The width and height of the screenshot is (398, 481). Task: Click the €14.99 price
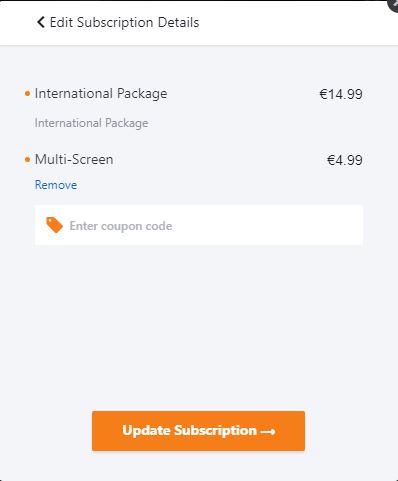pyautogui.click(x=341, y=94)
